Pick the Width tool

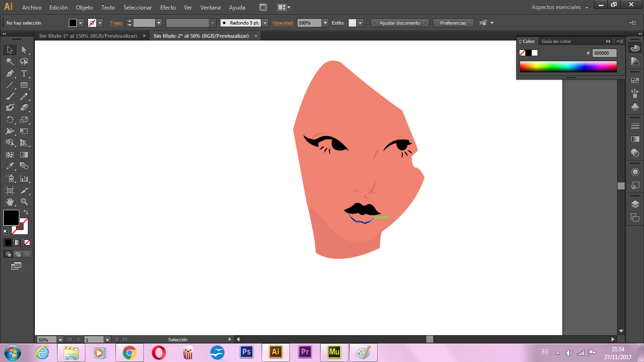pyautogui.click(x=9, y=131)
